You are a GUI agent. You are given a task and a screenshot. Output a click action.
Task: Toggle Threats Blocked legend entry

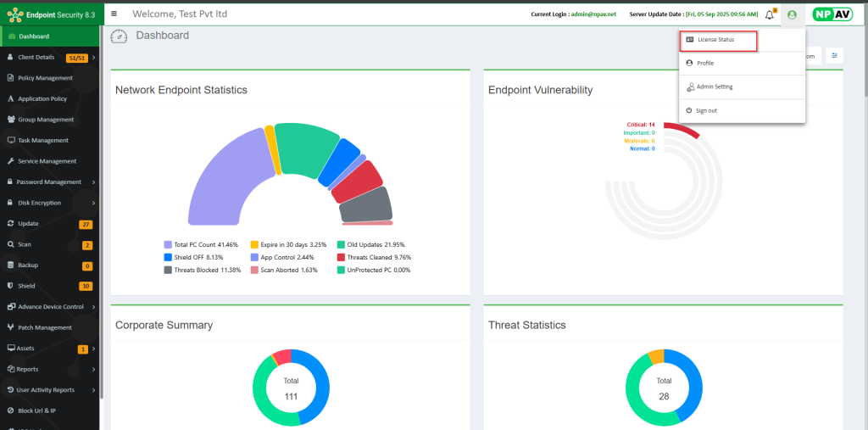point(202,270)
